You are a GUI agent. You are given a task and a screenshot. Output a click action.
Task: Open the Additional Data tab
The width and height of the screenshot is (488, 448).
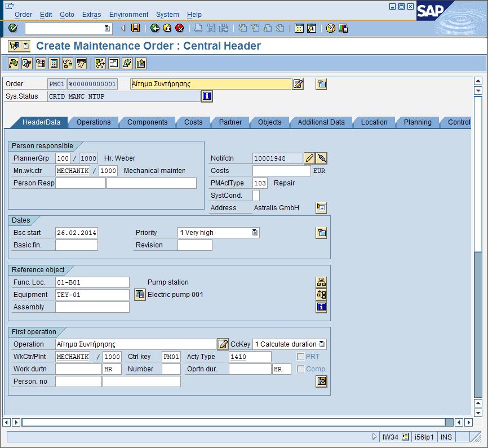[321, 122]
